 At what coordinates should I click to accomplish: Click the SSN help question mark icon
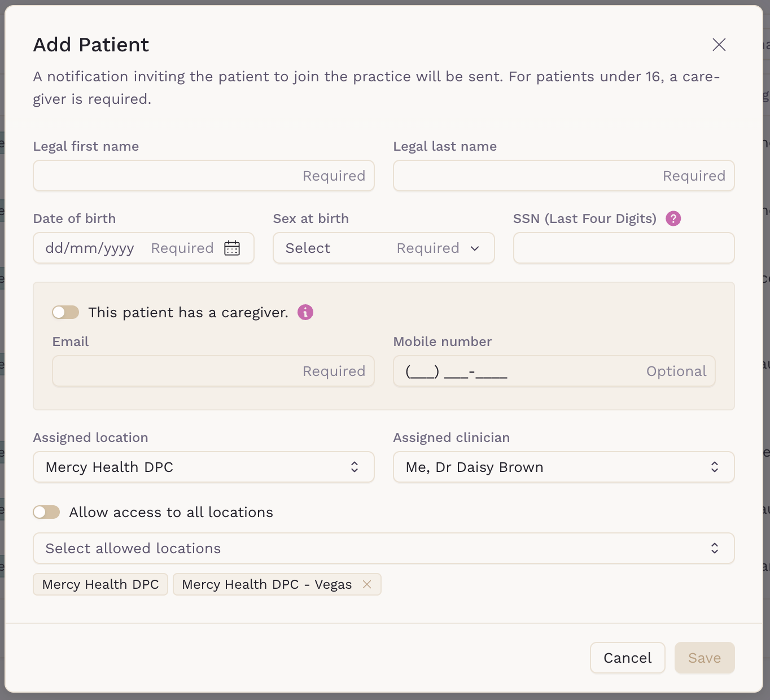(673, 218)
